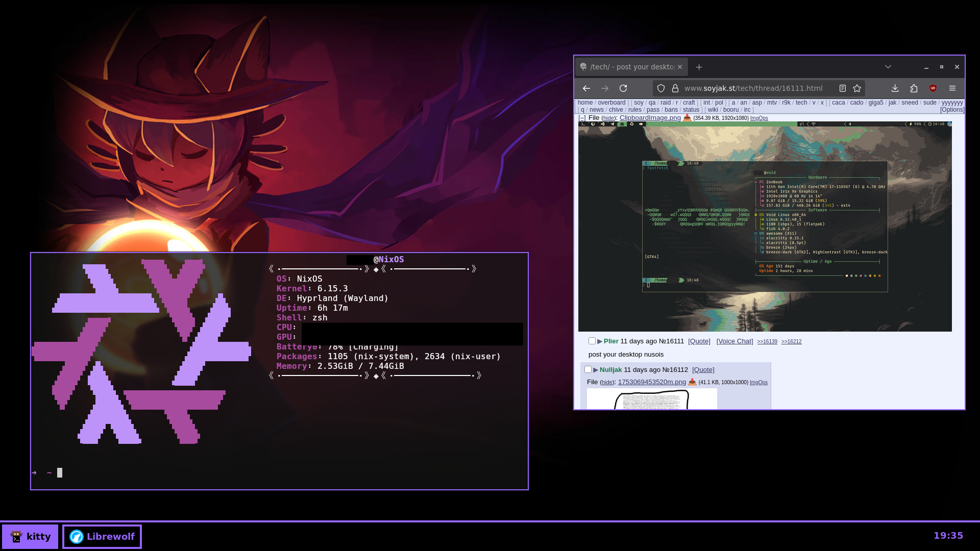Image resolution: width=980 pixels, height=551 pixels.
Task: Toggle reader view icon in address bar
Action: [x=843, y=88]
